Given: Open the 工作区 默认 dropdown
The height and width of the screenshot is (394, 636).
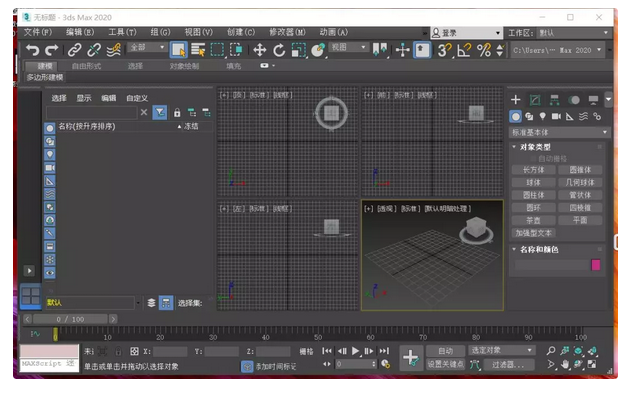Looking at the screenshot, I should pos(574,33).
